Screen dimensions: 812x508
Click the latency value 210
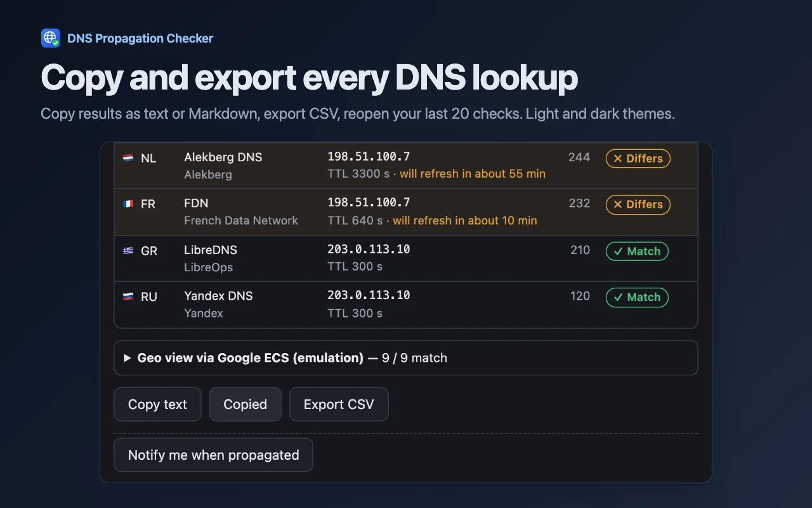[x=580, y=250]
